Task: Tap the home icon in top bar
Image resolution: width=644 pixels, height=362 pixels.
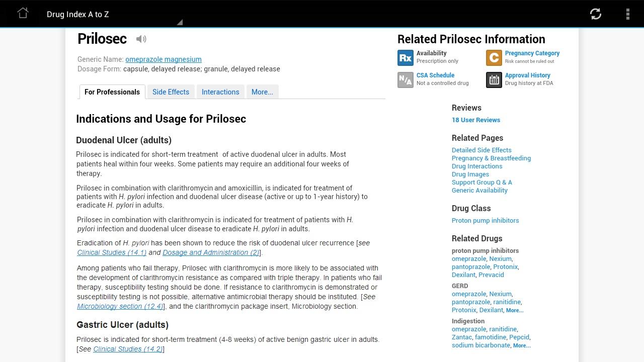Action: (x=23, y=14)
